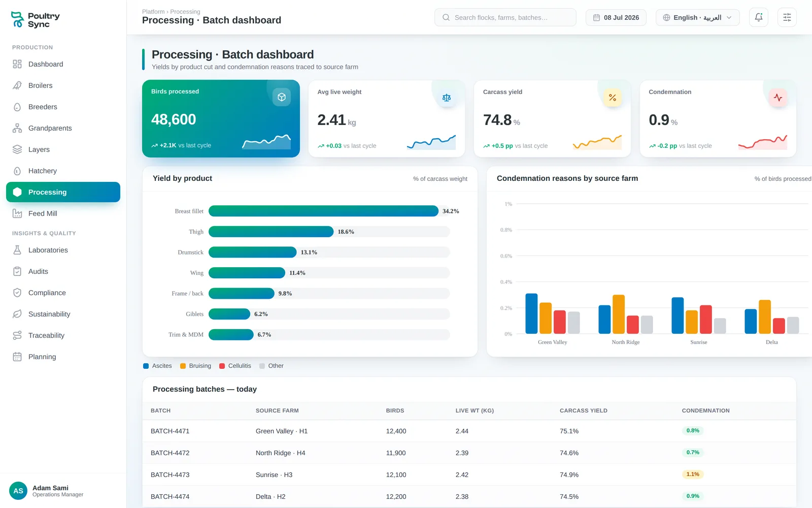The width and height of the screenshot is (812, 508).
Task: Click the Traceability route icon
Action: [x=17, y=335]
